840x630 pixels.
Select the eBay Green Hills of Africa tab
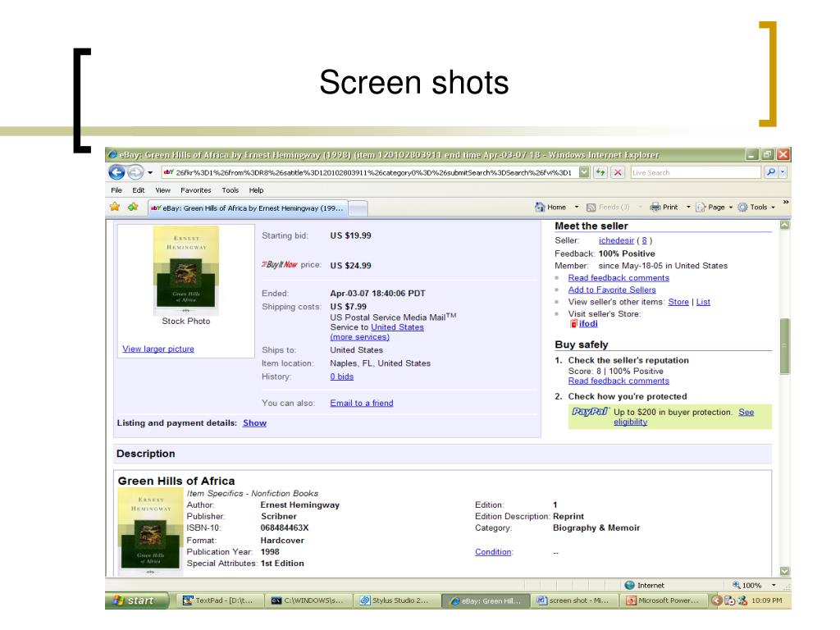pos(248,208)
